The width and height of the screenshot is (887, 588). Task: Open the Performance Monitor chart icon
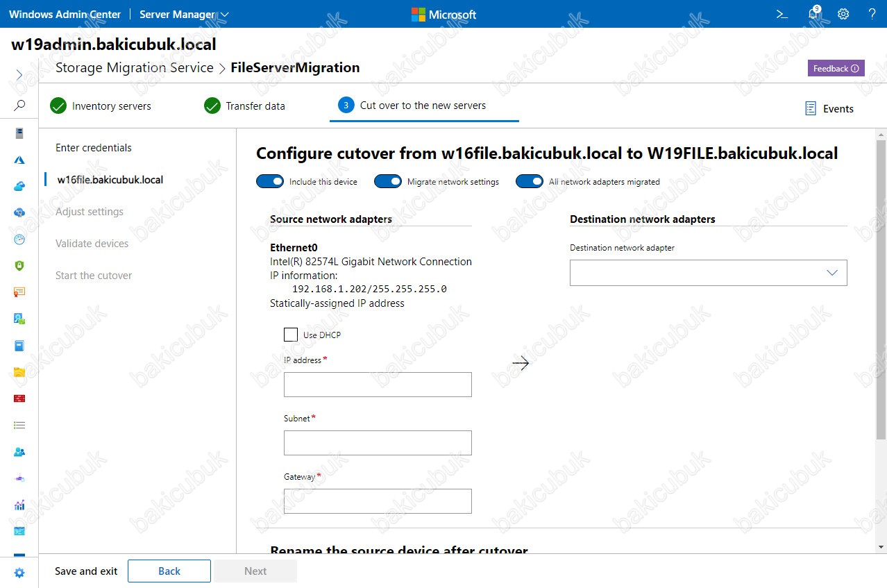pyautogui.click(x=19, y=505)
